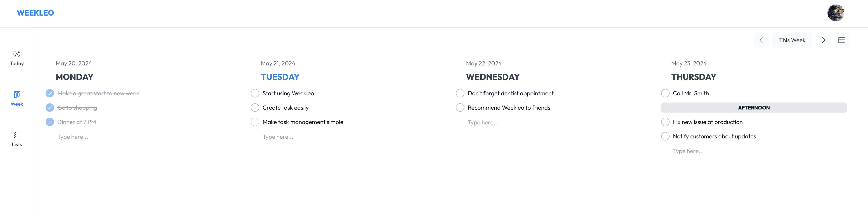The width and height of the screenshot is (868, 213).
Task: Open the Lists checklist icon
Action: 17,135
